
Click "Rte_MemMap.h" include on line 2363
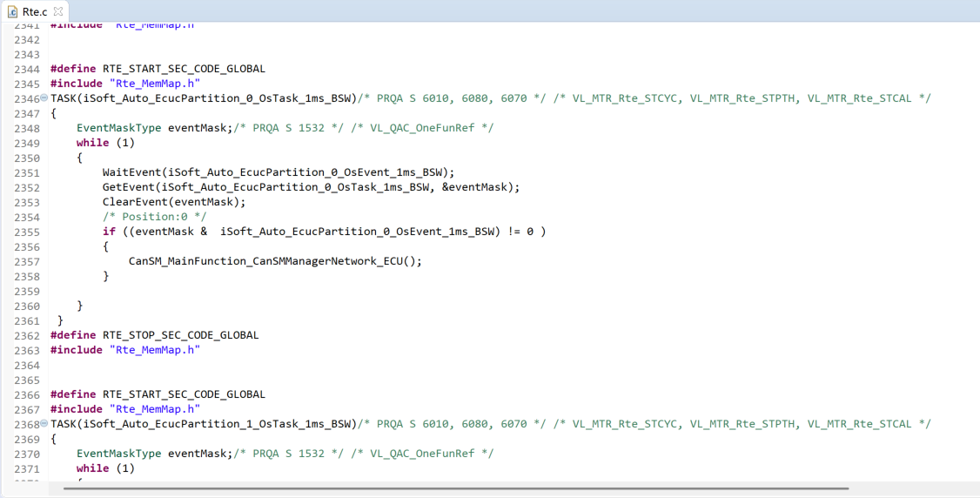154,350
